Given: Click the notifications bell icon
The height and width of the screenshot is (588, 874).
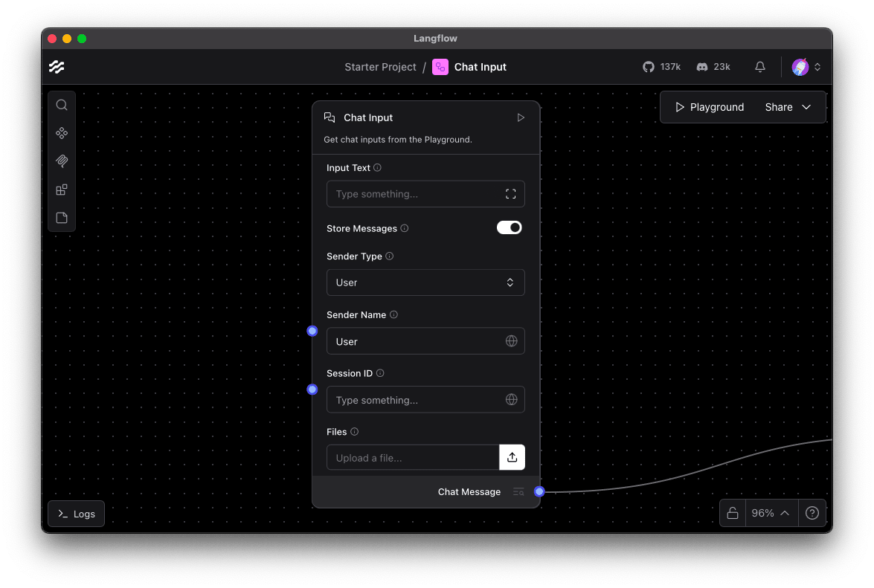Looking at the screenshot, I should coord(759,67).
